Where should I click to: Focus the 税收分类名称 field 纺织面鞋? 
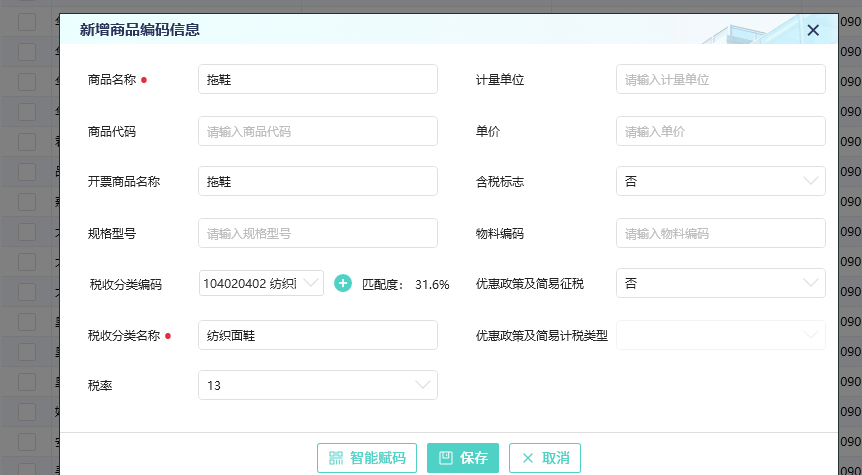318,335
